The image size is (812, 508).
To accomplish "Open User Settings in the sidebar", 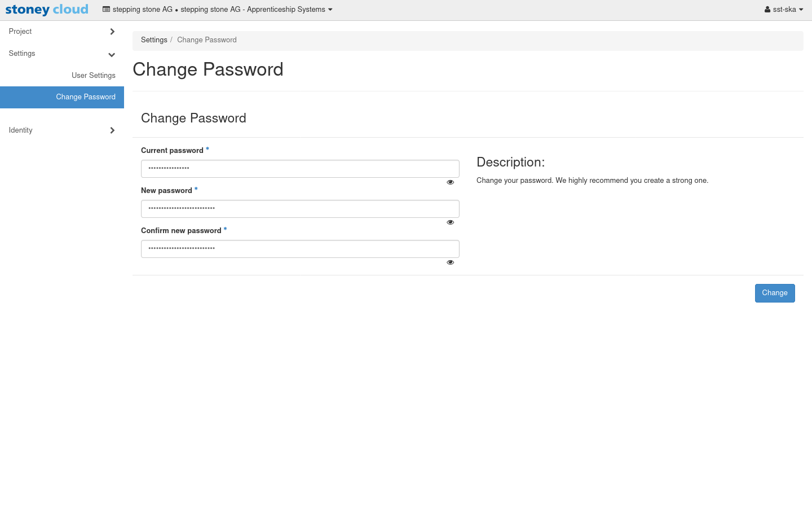I will (94, 76).
